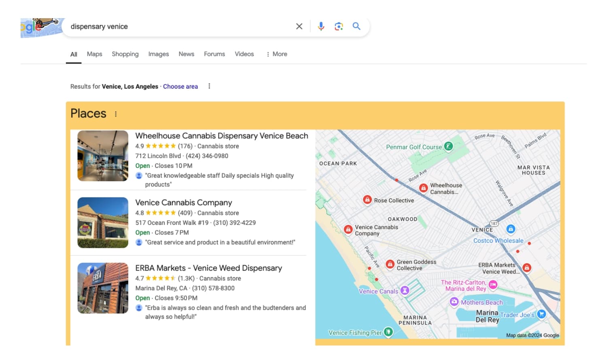Screen dimensions: 607x364
Task: Open the Costco Wholesale map label
Action: click(x=499, y=240)
